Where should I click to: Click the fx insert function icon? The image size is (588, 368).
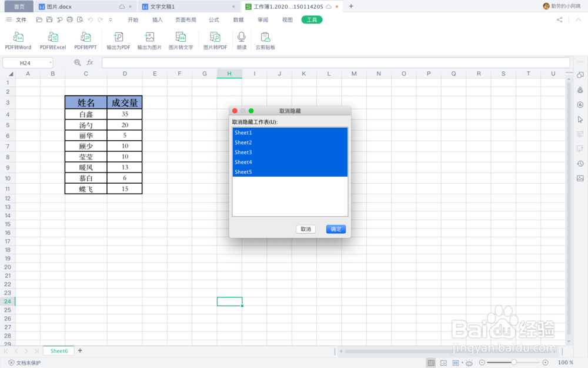[x=90, y=62]
